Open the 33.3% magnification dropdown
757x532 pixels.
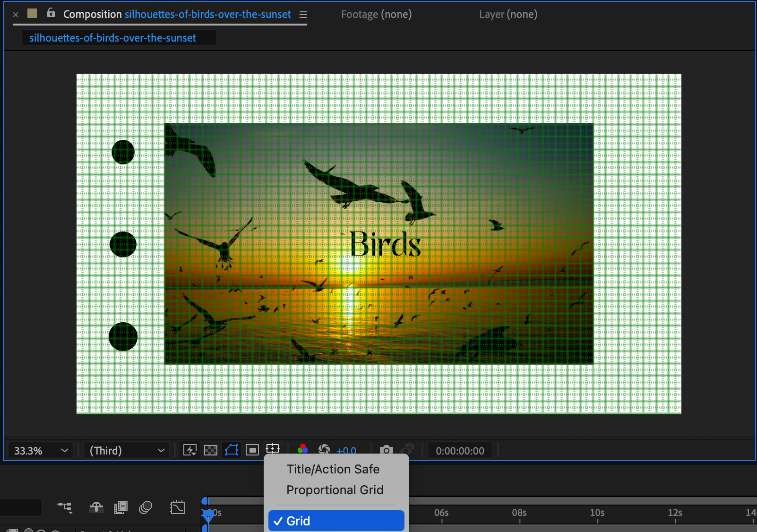[x=41, y=451]
